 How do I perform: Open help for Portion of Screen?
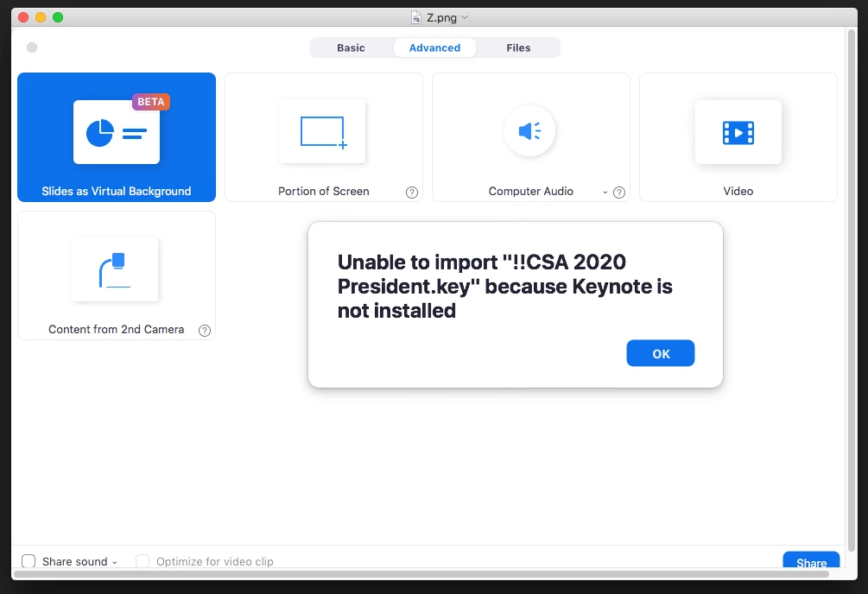click(x=412, y=192)
